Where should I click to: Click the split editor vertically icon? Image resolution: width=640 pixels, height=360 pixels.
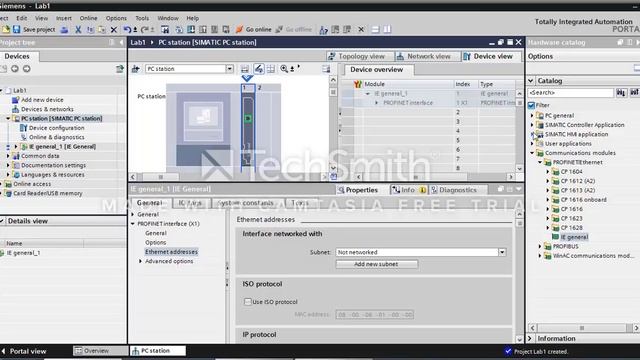tap(387, 29)
